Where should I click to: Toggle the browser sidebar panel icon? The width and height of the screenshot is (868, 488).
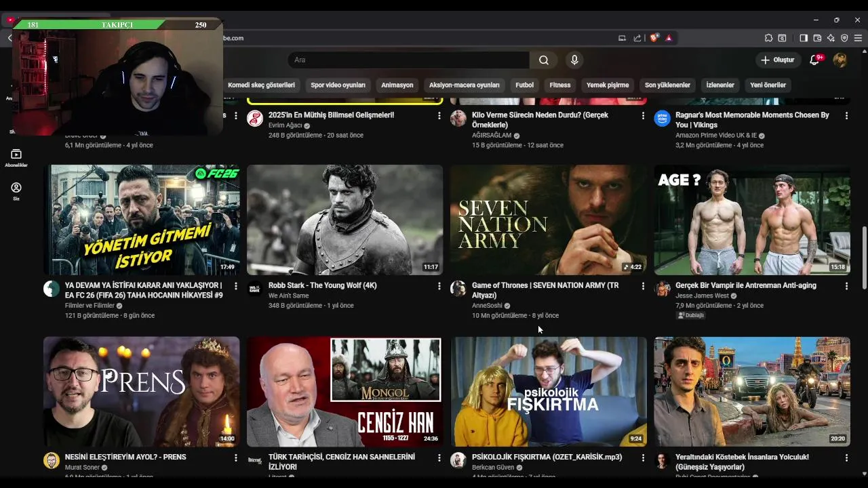804,38
